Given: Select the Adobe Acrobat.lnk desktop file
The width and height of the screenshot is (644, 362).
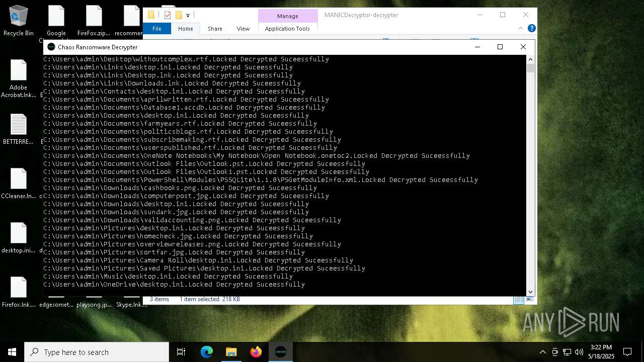Looking at the screenshot, I should pos(19,79).
